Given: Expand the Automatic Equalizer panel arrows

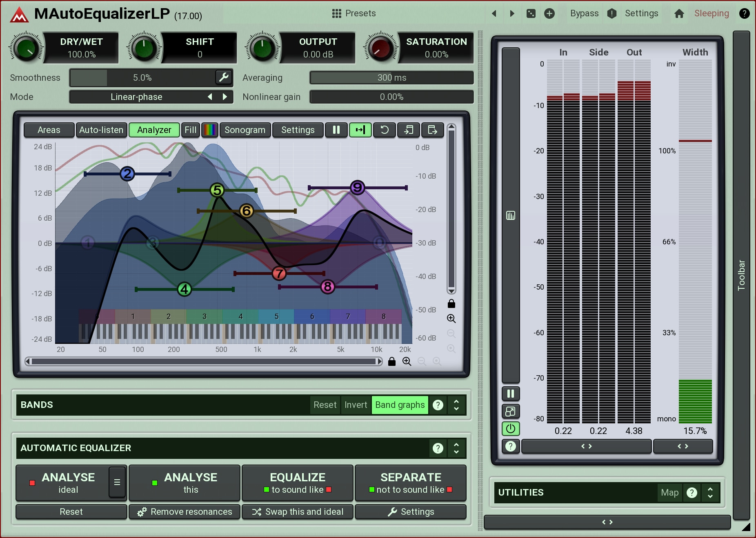Looking at the screenshot, I should (x=456, y=448).
